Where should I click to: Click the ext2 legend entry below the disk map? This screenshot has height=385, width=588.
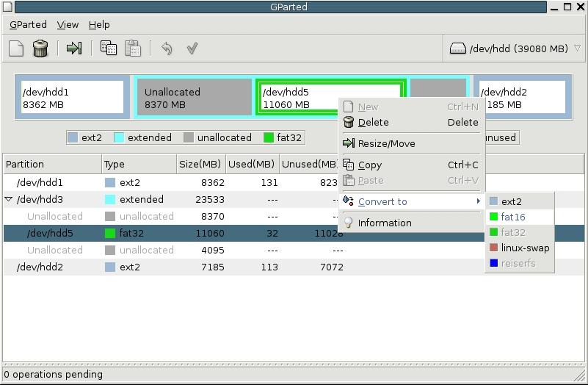(85, 137)
